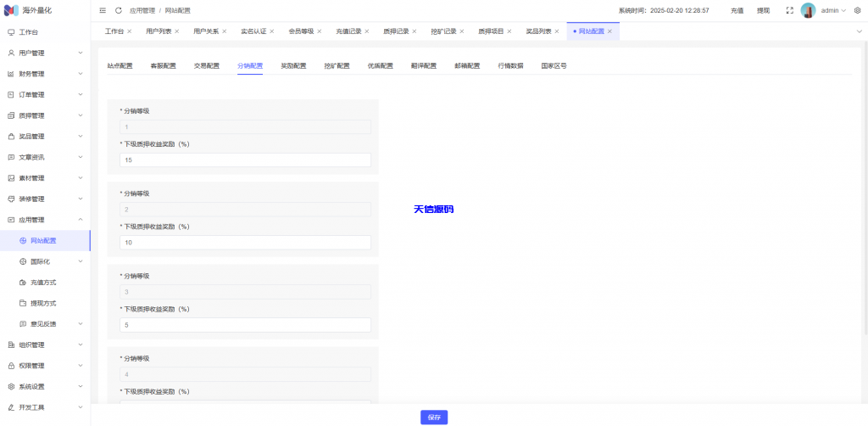Screen dimensions: 868x426
Task: Open the 用户列表 page tab
Action: pyautogui.click(x=158, y=31)
